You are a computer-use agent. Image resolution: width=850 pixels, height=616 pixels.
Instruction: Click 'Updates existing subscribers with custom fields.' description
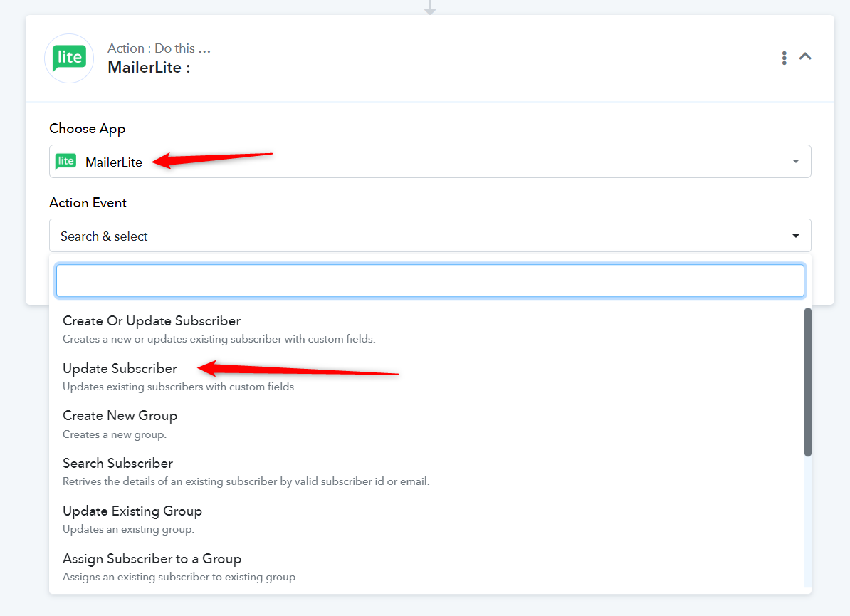click(x=179, y=387)
